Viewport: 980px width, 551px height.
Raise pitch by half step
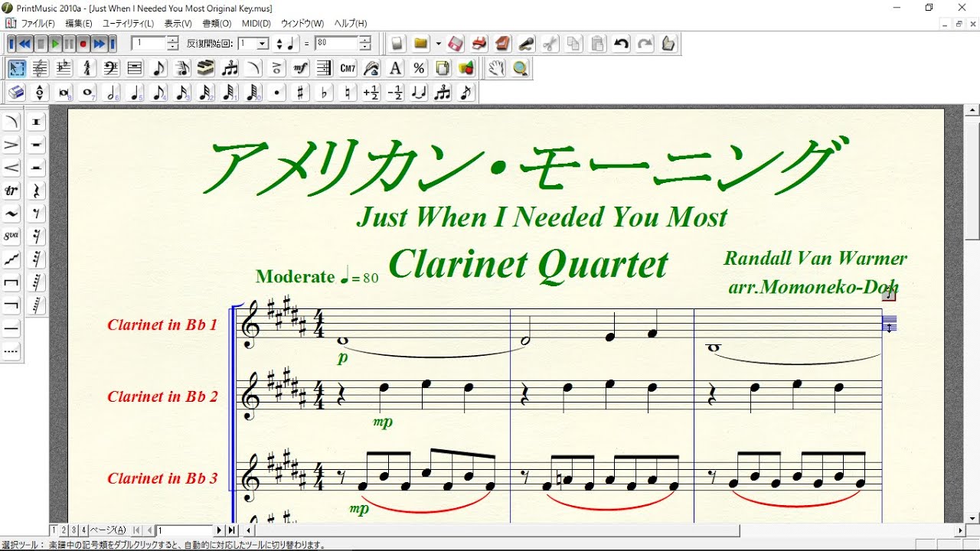(x=372, y=93)
